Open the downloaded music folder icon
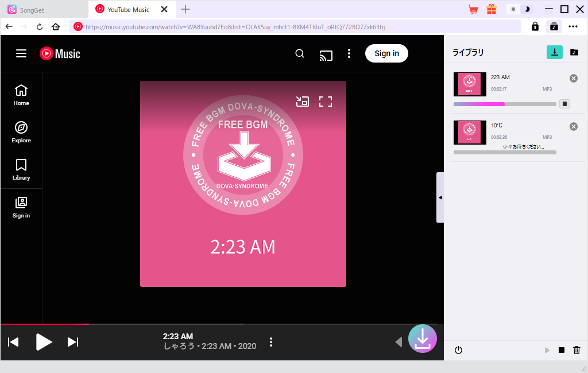 574,52
